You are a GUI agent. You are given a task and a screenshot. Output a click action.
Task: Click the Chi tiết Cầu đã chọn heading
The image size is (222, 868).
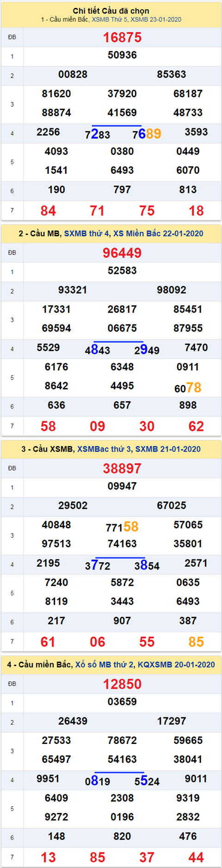coord(111,11)
